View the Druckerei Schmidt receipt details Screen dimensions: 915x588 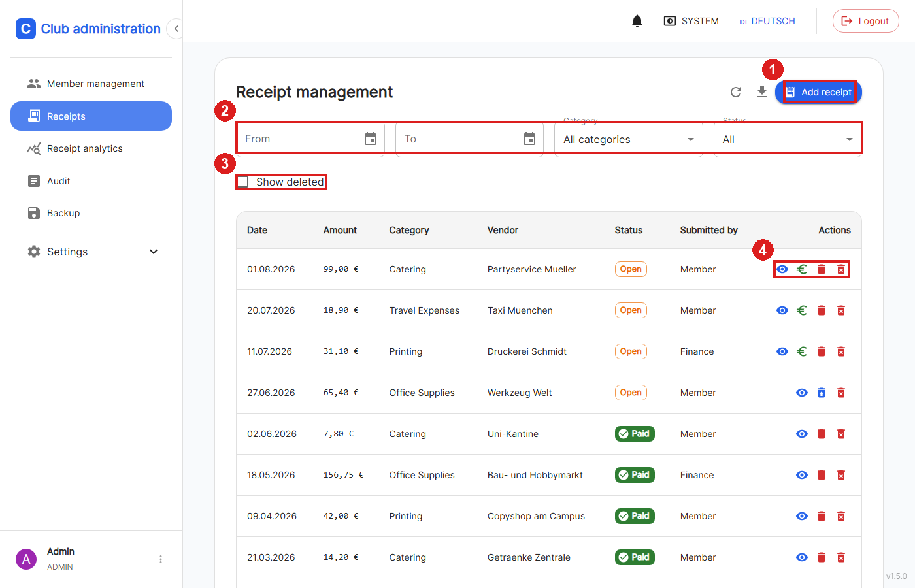tap(782, 351)
